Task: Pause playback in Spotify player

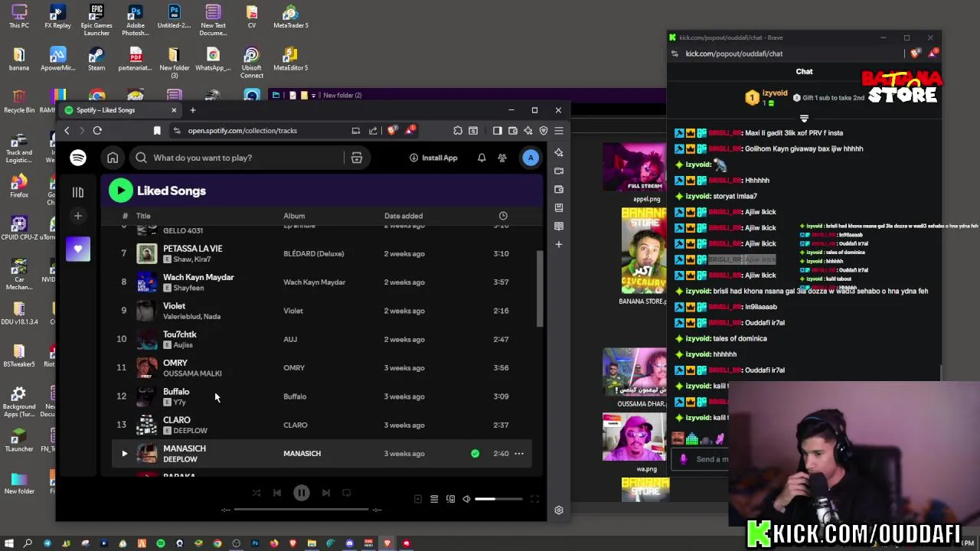Action: pyautogui.click(x=302, y=493)
